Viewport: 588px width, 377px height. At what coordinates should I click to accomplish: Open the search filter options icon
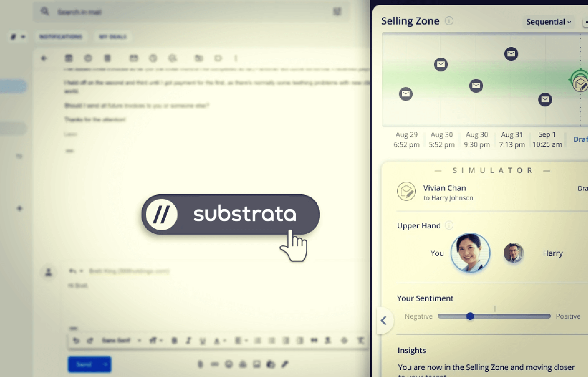337,11
